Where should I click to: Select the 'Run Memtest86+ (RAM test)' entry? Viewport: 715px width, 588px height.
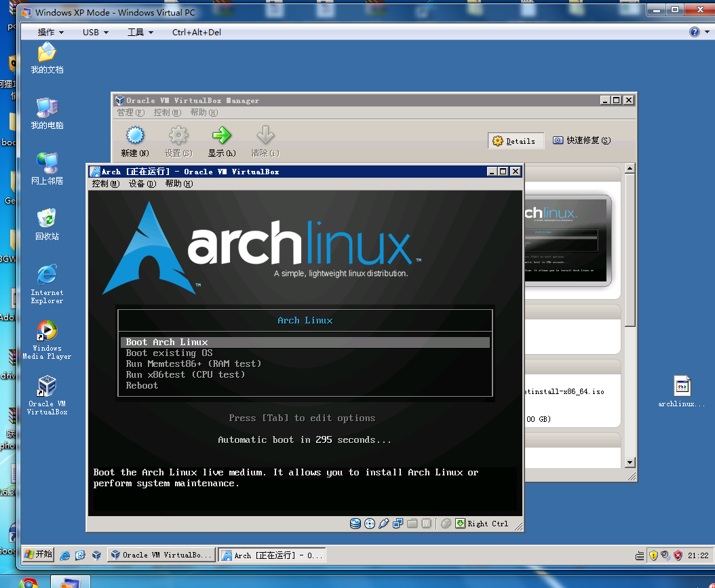click(x=305, y=364)
